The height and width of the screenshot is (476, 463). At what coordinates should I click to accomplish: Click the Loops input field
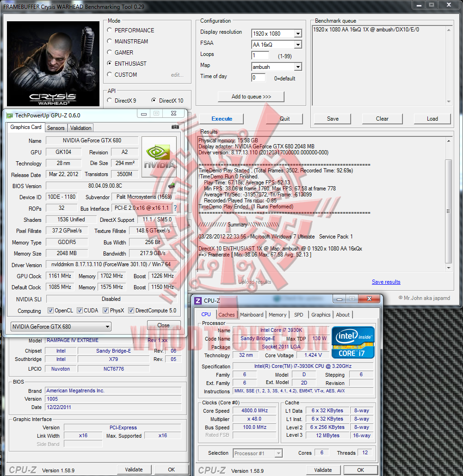click(260, 55)
